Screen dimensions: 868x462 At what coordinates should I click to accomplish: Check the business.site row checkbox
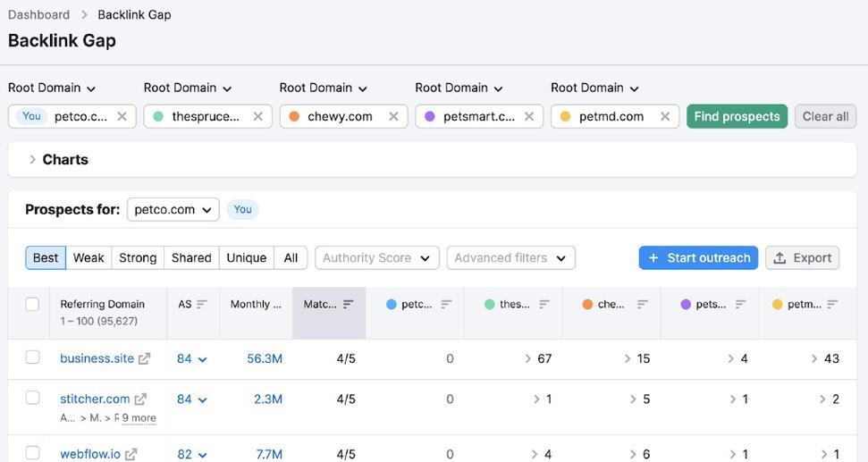[x=32, y=357]
